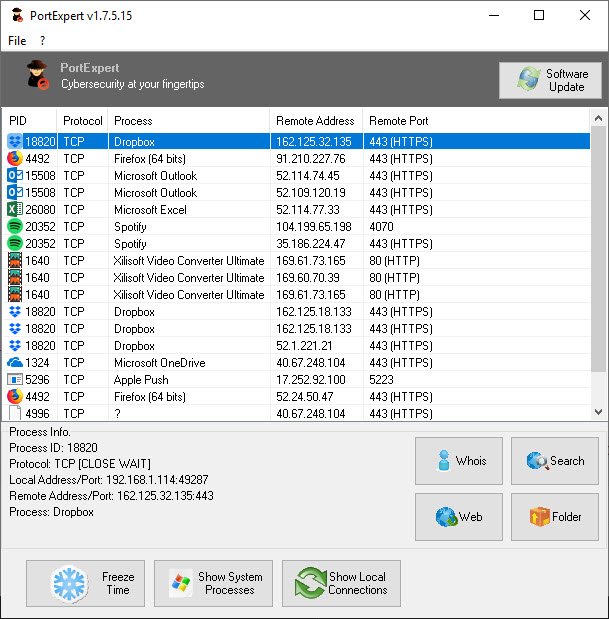The image size is (609, 619).
Task: Sort by the Process column header
Action: [189, 120]
